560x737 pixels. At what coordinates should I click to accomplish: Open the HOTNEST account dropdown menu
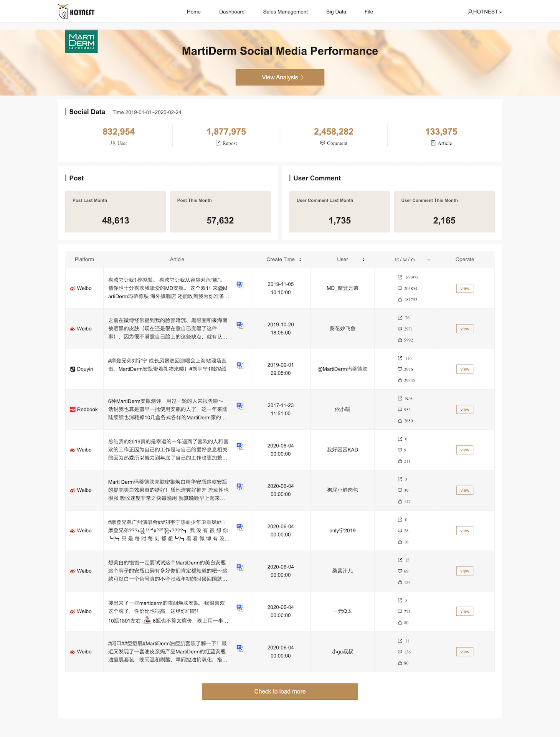(485, 12)
